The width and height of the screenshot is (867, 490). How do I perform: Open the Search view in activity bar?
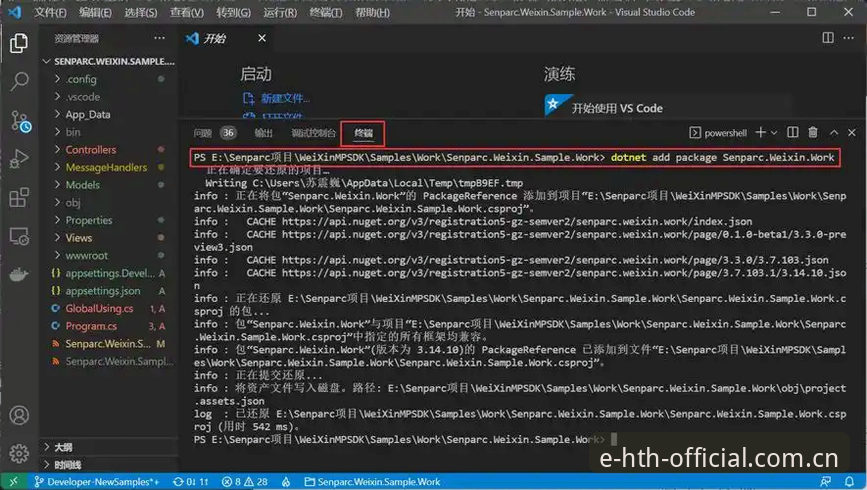19,81
